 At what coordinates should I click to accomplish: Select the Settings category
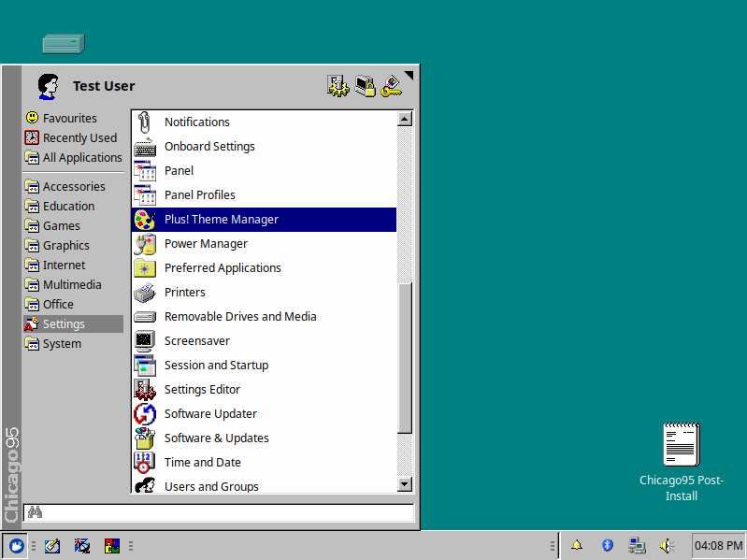73,323
